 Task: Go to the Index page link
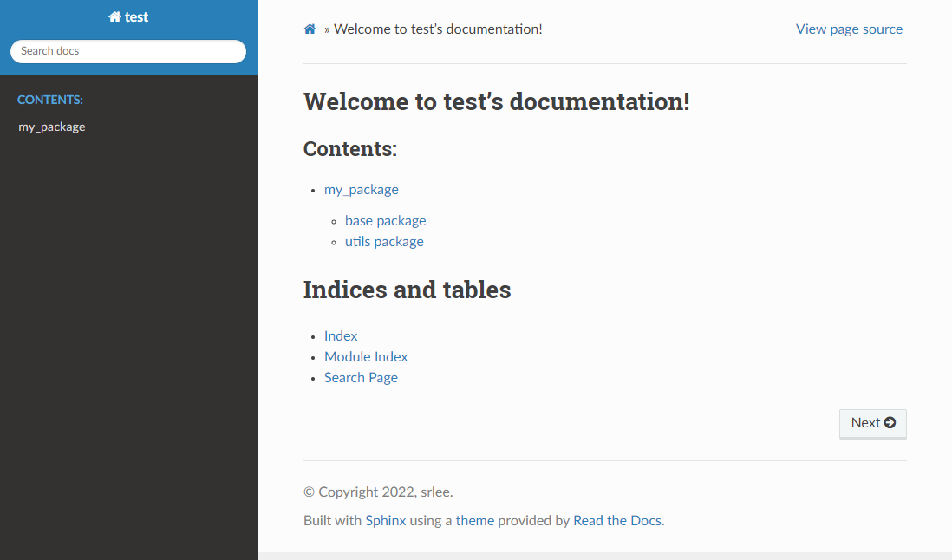[x=341, y=336]
